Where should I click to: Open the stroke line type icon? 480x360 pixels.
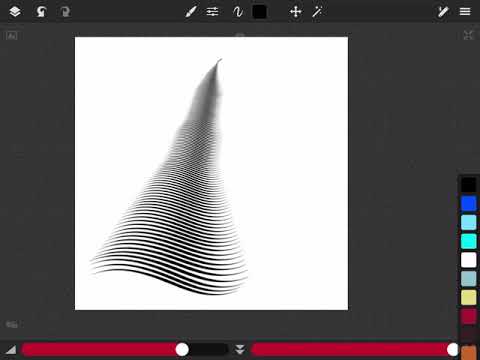[238, 12]
